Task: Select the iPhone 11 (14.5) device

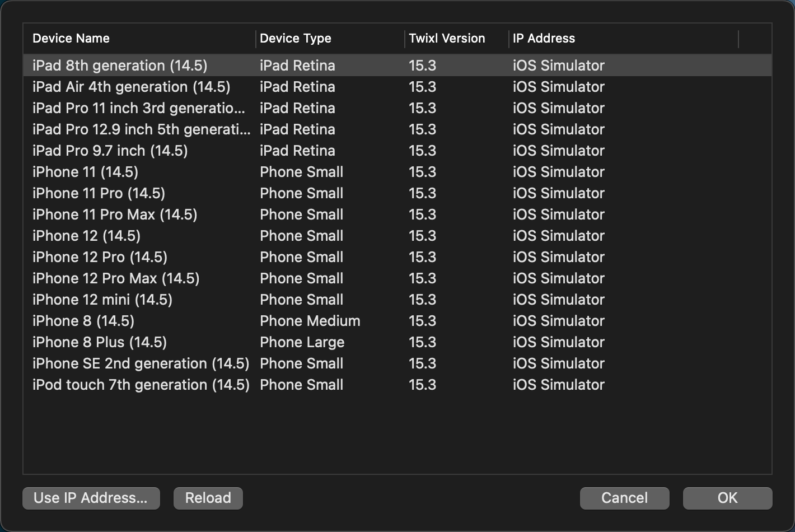Action: tap(397, 172)
